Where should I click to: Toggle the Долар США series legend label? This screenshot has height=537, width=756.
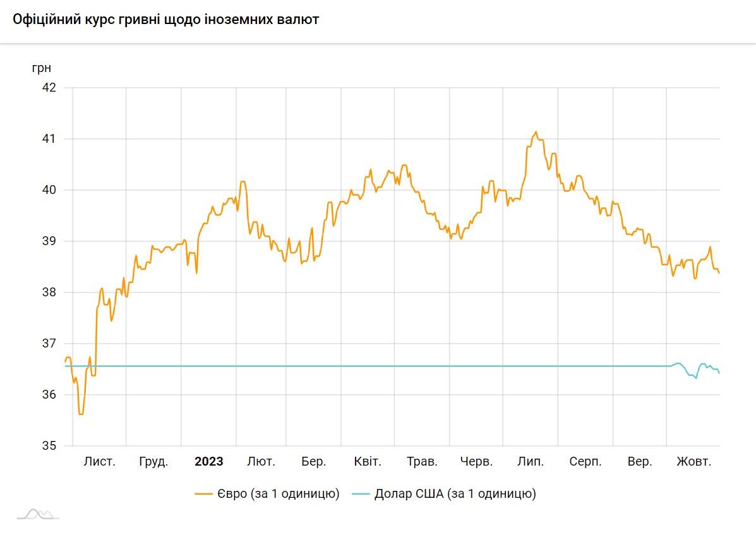[x=455, y=494]
